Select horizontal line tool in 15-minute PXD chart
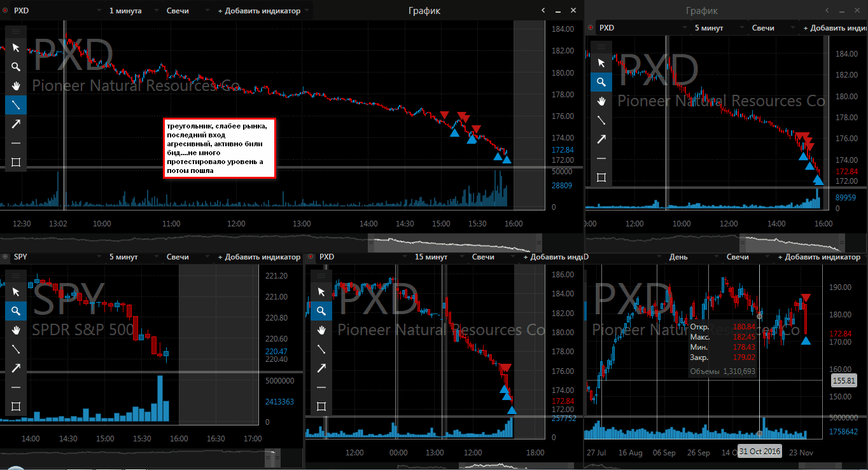This screenshot has height=470, width=868. click(x=321, y=387)
